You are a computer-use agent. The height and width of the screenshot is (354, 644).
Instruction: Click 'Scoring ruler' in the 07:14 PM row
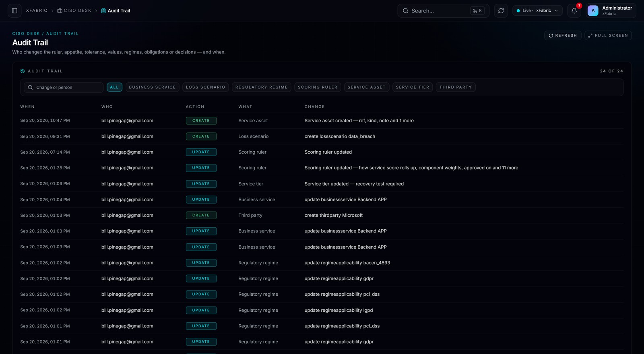pos(252,152)
